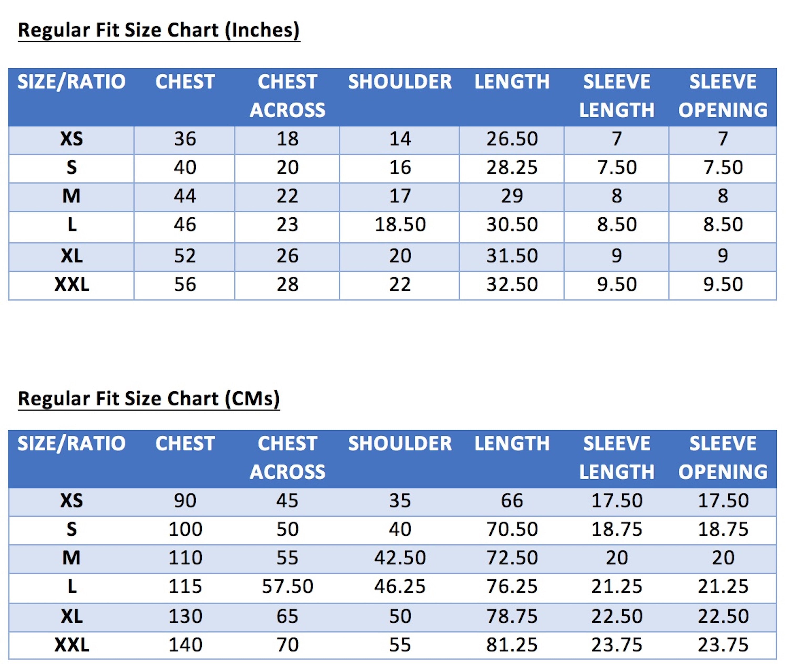Click the 46.25 shoulder value for L
The image size is (788, 672).
(x=400, y=586)
